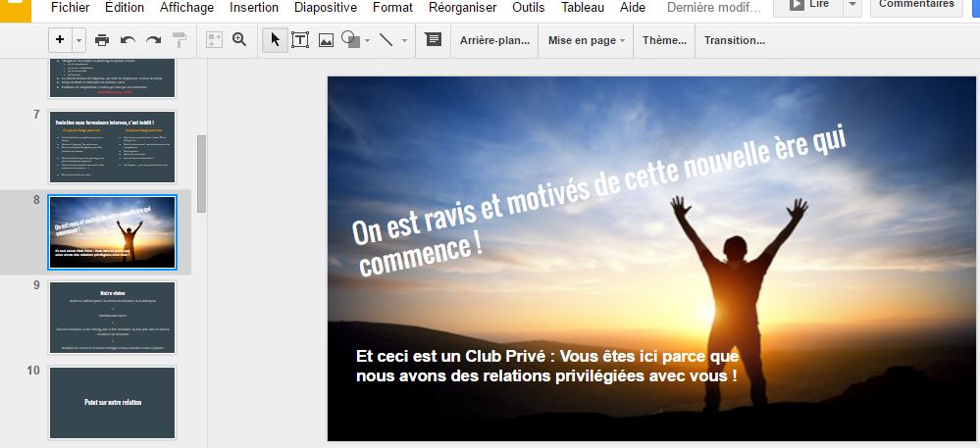
Task: Select the partially visible slide 6 thumbnail
Action: coord(113,78)
